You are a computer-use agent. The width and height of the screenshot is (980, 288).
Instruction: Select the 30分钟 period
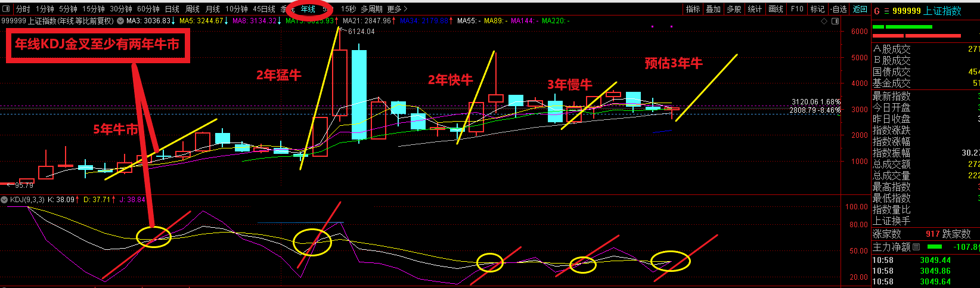pos(120,9)
